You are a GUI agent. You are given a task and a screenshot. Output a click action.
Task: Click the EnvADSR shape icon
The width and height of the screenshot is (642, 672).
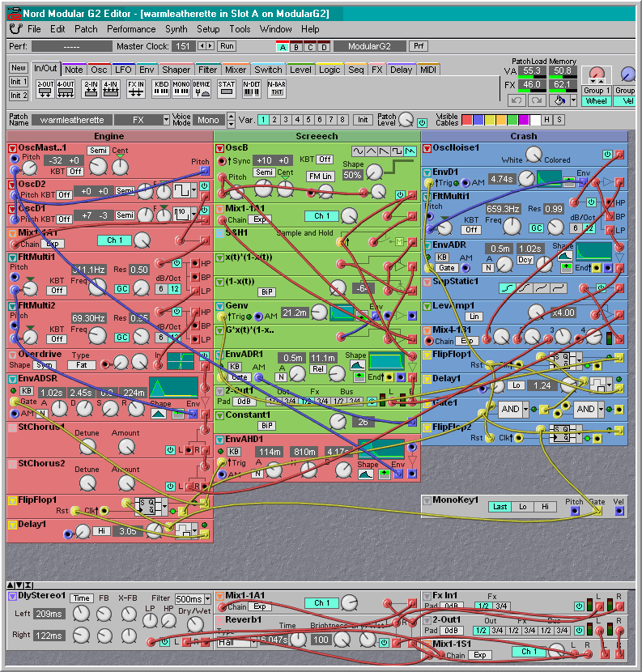[159, 414]
